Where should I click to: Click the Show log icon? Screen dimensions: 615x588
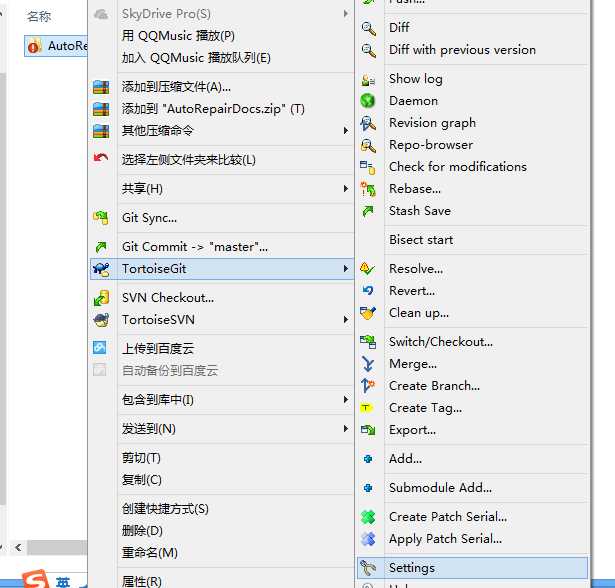(368, 79)
